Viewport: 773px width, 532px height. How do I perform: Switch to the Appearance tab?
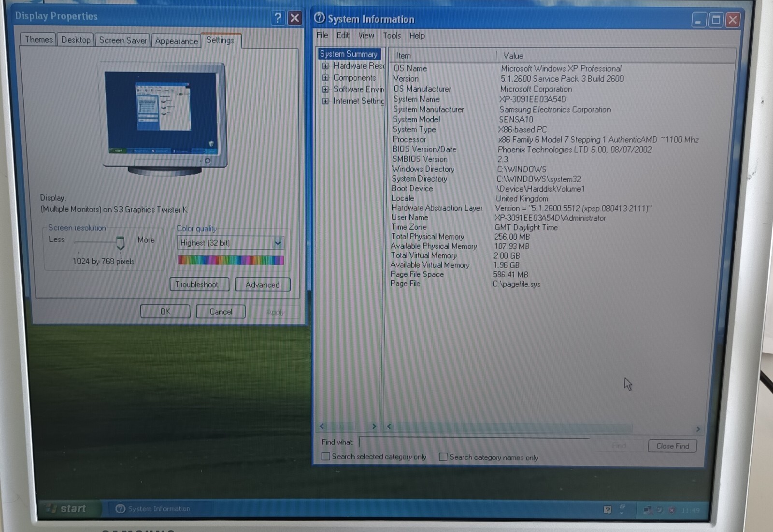point(176,41)
